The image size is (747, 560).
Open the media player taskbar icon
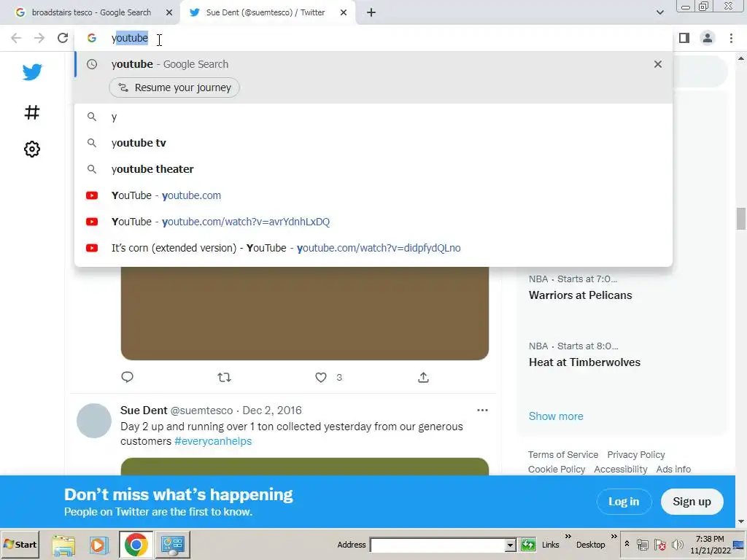(99, 545)
